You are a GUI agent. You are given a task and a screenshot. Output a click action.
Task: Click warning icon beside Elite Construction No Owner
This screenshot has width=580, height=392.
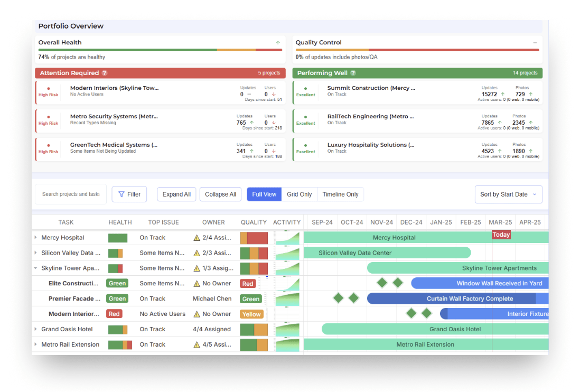click(x=197, y=284)
